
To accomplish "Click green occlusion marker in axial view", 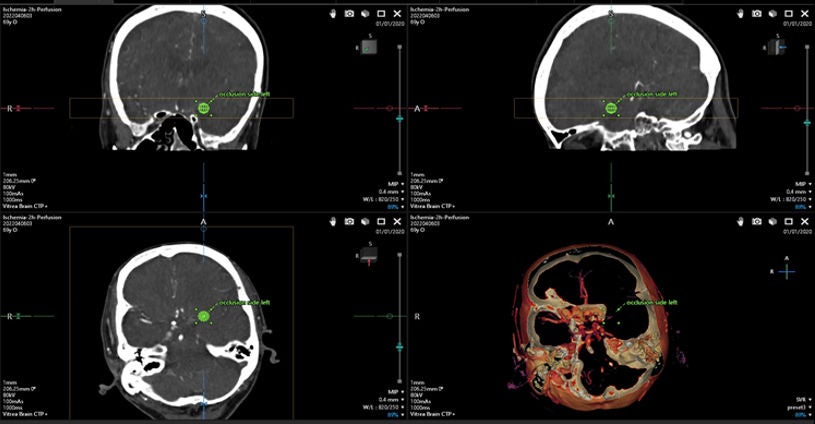I will coord(204,316).
